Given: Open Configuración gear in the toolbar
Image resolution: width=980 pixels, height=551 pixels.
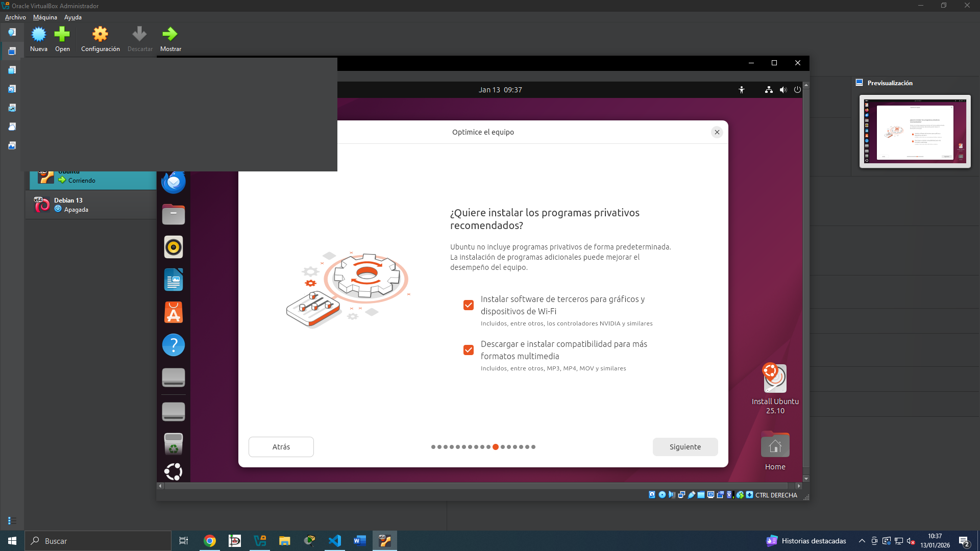Looking at the screenshot, I should (x=100, y=35).
